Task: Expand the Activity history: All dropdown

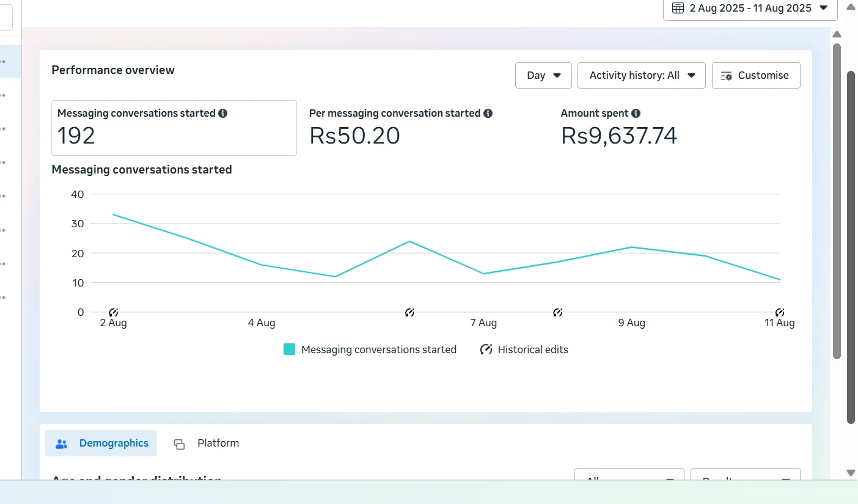Action: (641, 76)
